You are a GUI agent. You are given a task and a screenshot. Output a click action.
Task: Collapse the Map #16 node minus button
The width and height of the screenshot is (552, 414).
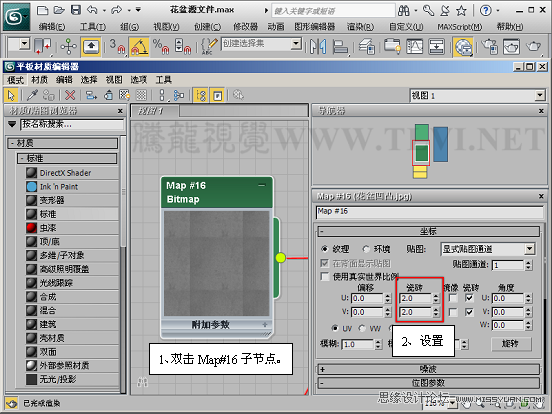click(262, 186)
